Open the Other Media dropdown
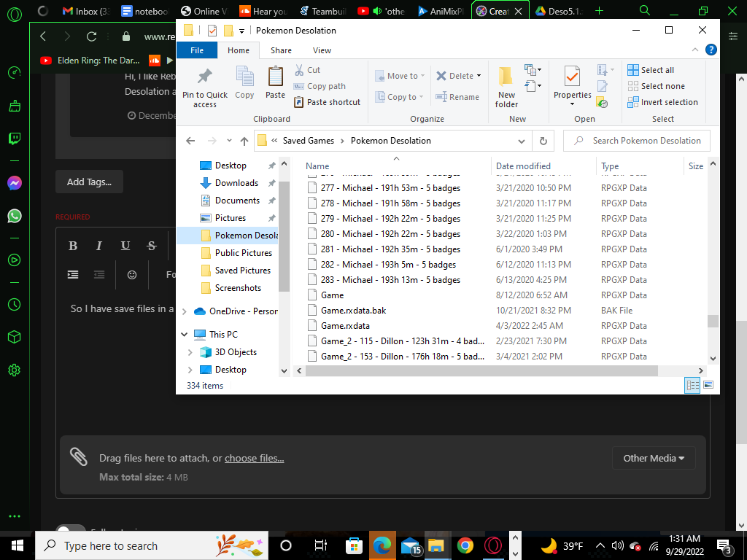The height and width of the screenshot is (560, 747). pos(654,458)
